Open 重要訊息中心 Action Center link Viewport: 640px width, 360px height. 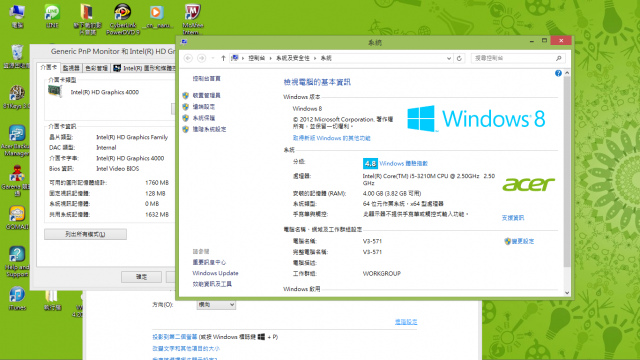coord(209,262)
